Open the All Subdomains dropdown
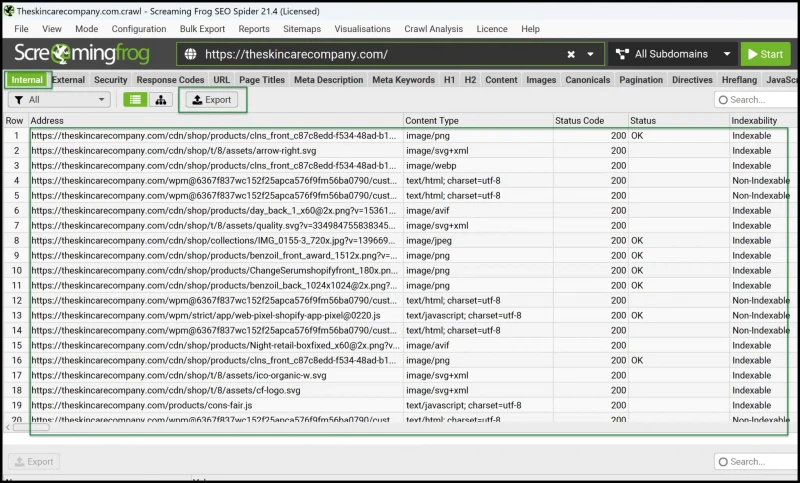This screenshot has height=483, width=800. (672, 54)
